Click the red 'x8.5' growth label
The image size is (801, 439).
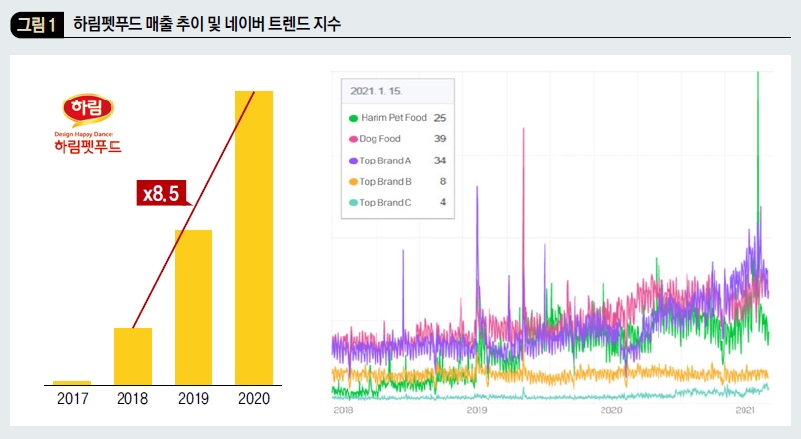coord(161,193)
